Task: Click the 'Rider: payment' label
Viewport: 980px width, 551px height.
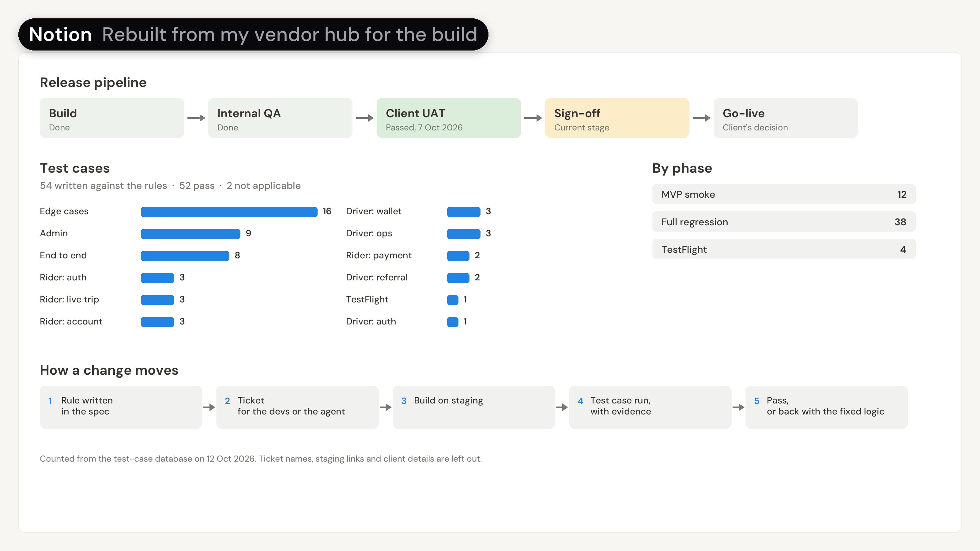Action: [x=379, y=256]
